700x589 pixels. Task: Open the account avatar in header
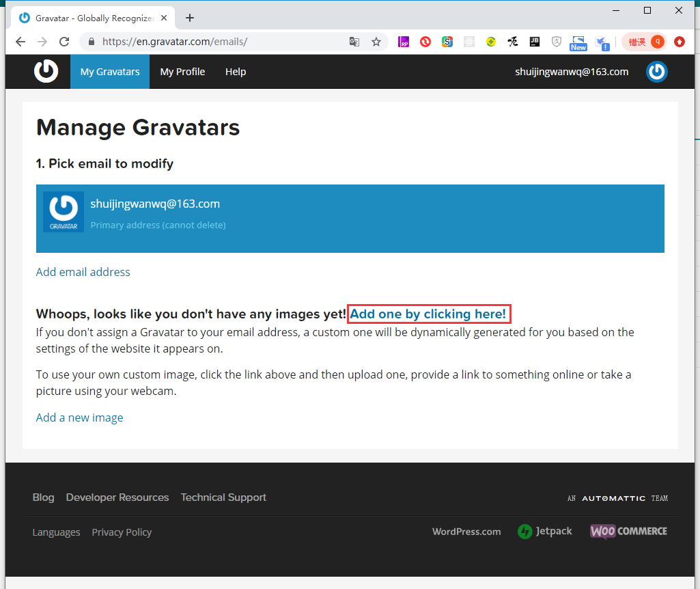pos(657,72)
